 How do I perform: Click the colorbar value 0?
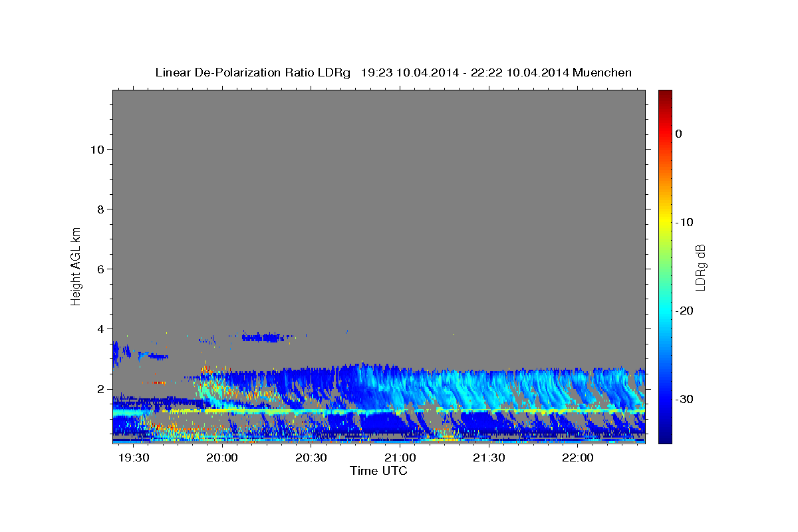679,134
